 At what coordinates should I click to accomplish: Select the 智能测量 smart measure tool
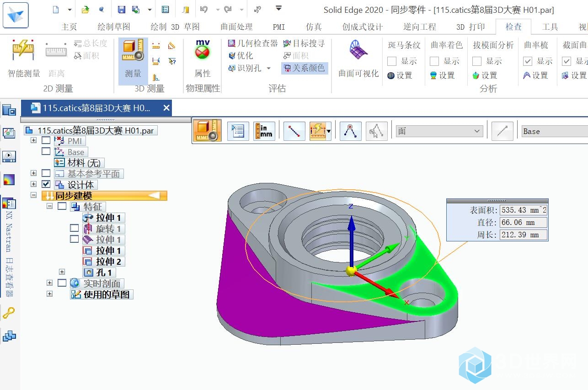pos(24,59)
